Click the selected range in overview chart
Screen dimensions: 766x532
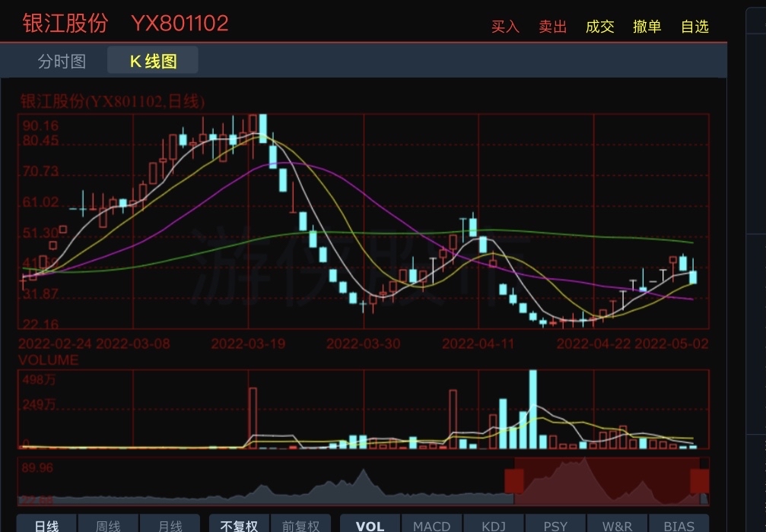click(x=607, y=481)
